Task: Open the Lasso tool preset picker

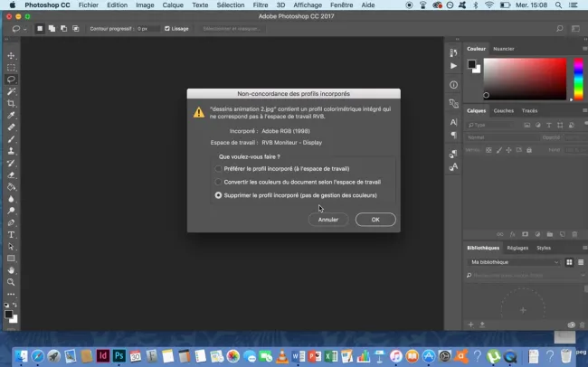Action: [18, 29]
